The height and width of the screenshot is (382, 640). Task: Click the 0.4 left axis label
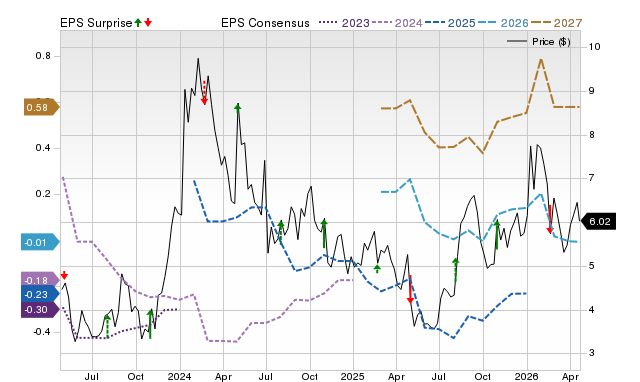43,148
